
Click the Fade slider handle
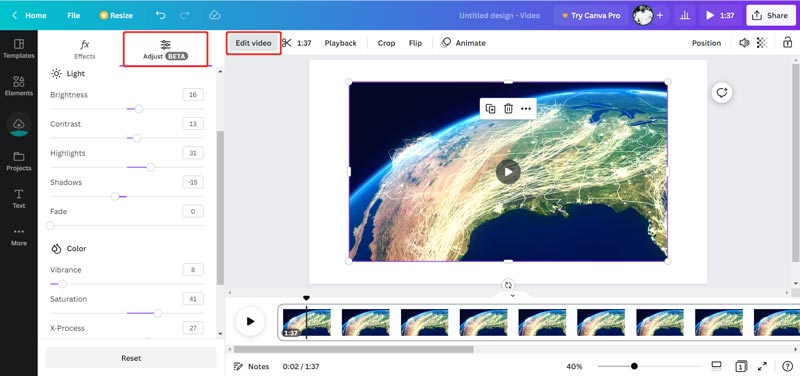pos(50,225)
